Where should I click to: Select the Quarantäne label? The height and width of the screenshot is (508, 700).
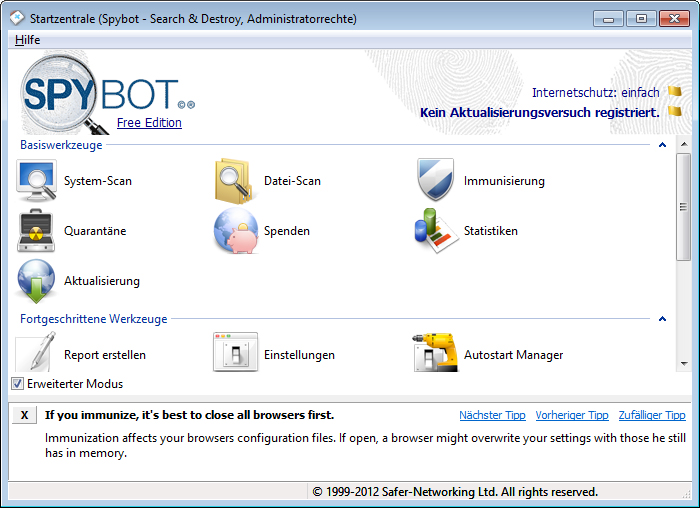point(95,231)
